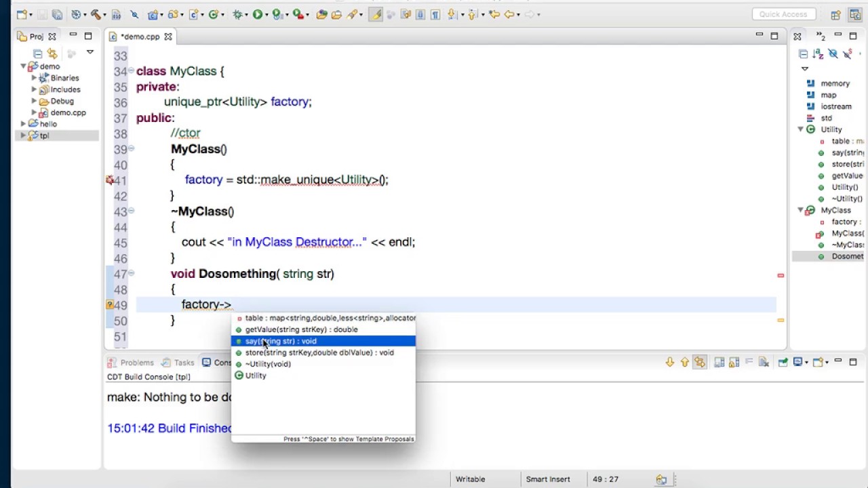Click the Last Edit Location icon
Viewport: 868px width, 488px height.
(x=493, y=14)
